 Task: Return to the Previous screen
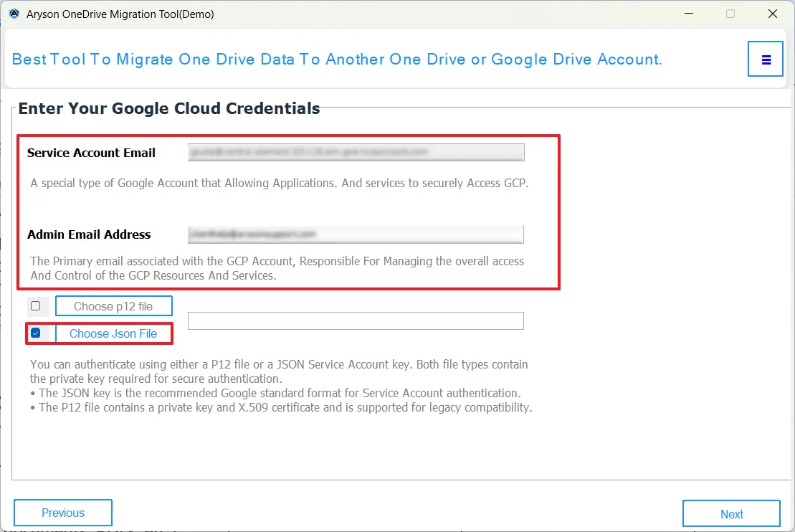63,513
